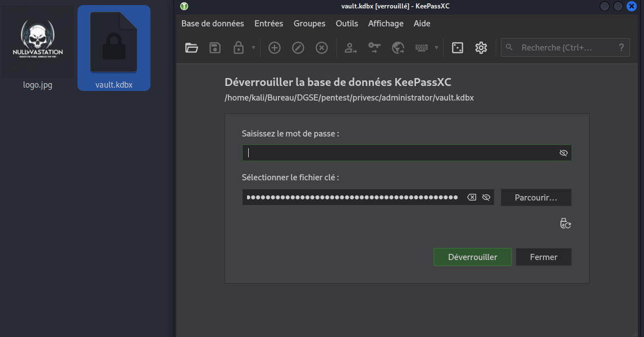Image resolution: width=644 pixels, height=337 pixels.
Task: Open the Groupes menu
Action: (309, 24)
